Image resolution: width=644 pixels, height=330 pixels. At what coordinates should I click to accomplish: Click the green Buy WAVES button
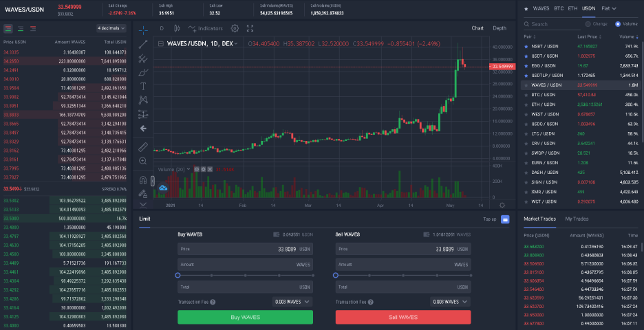click(245, 317)
